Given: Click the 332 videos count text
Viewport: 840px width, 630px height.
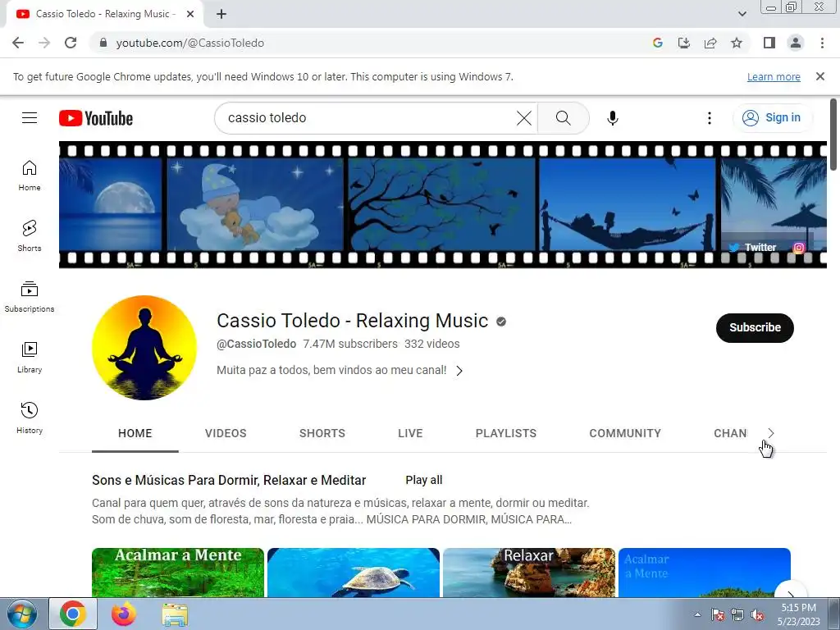Looking at the screenshot, I should click(x=431, y=344).
